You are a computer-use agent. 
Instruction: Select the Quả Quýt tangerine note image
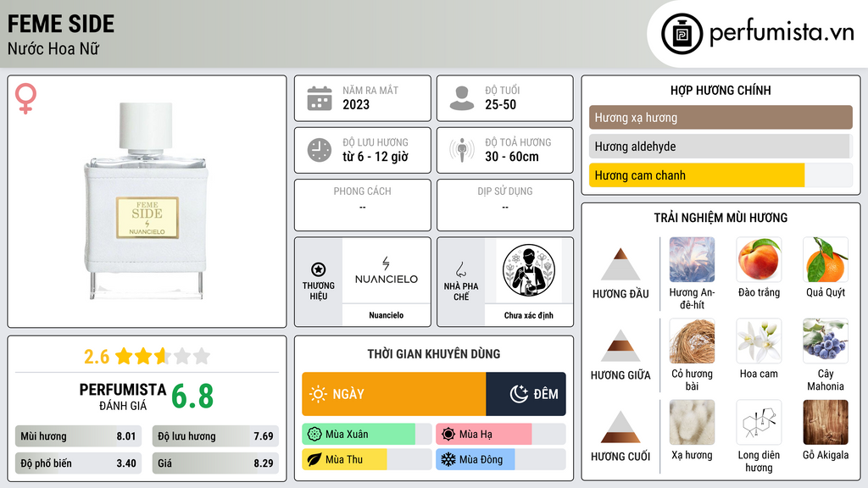coord(826,259)
